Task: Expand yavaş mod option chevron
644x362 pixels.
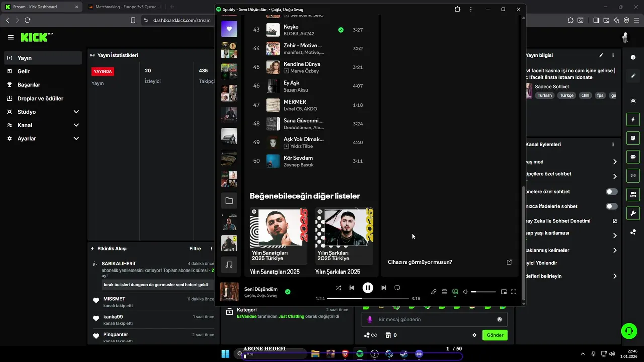Action: (615, 162)
